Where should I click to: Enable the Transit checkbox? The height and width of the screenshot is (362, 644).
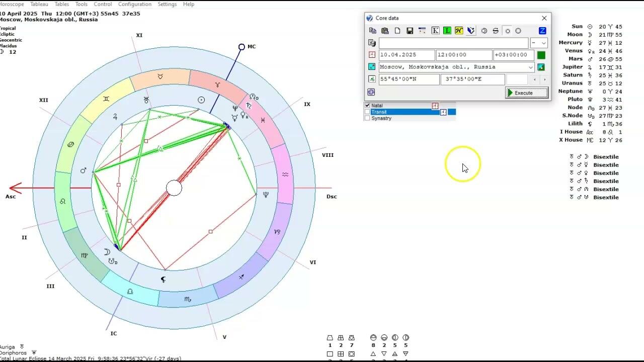[367, 112]
